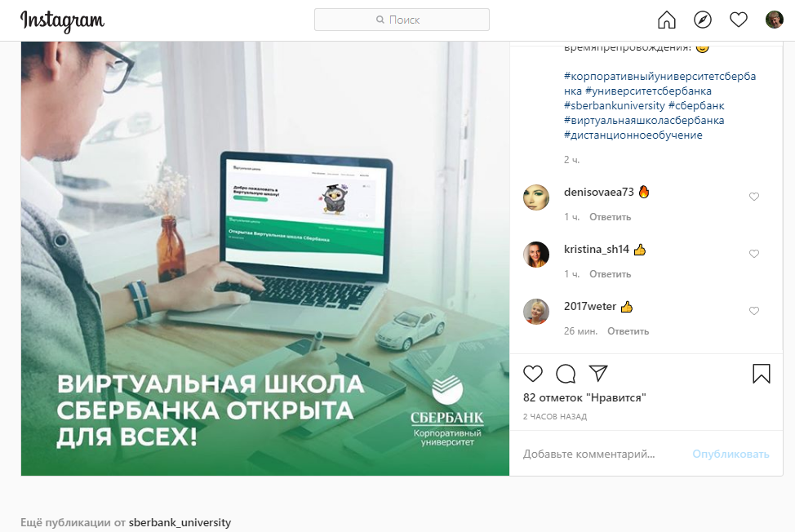Click the Опубликовать button

[x=731, y=454]
